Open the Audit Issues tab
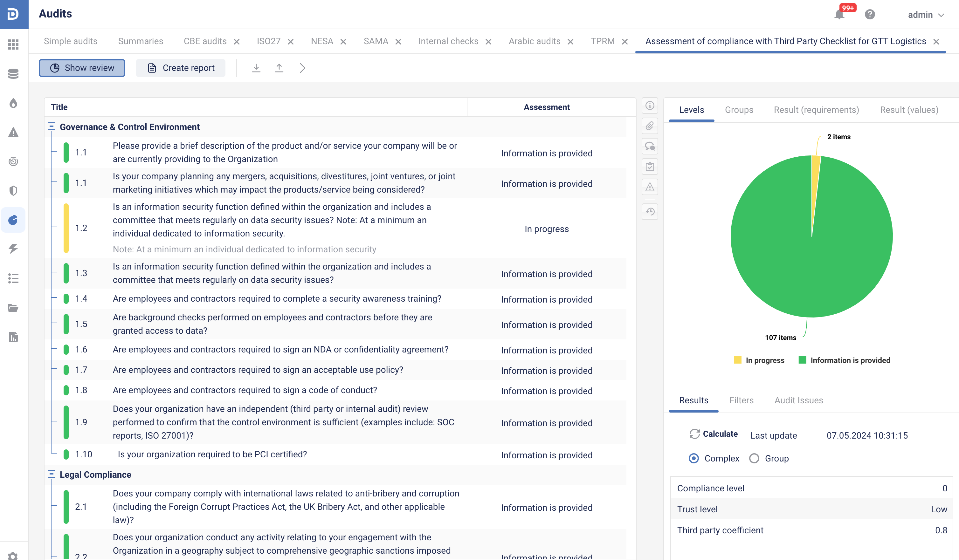Viewport: 959px width, 560px height. click(x=798, y=400)
